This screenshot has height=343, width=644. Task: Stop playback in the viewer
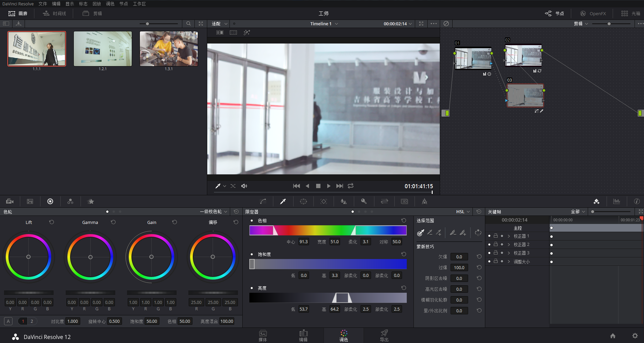318,186
